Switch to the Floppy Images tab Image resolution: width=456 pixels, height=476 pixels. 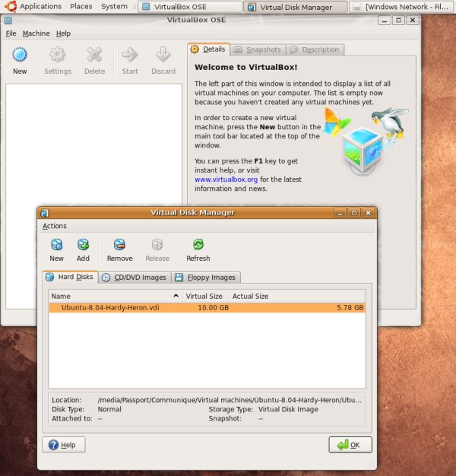[x=206, y=278]
